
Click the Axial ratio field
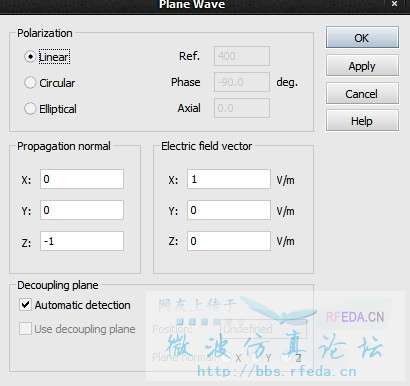(x=242, y=108)
